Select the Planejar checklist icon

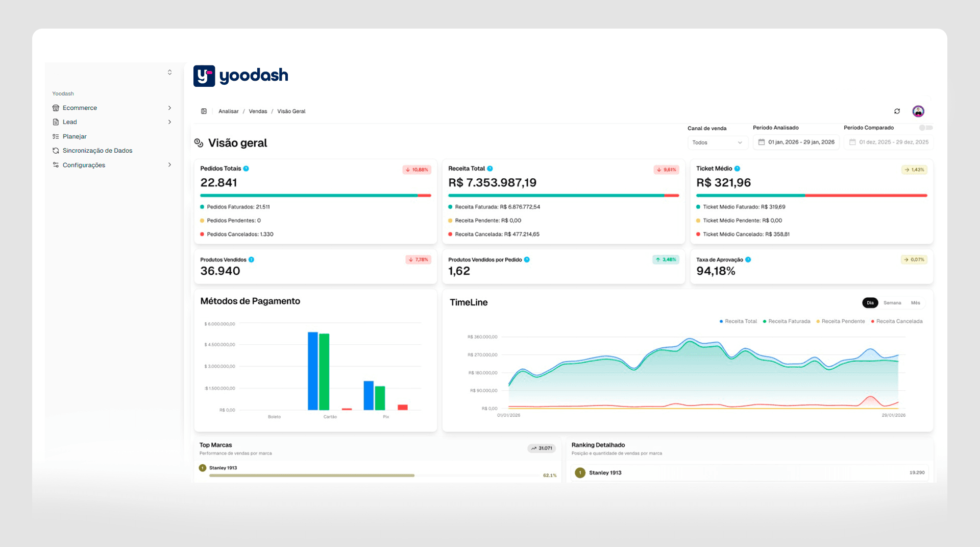[x=55, y=136]
